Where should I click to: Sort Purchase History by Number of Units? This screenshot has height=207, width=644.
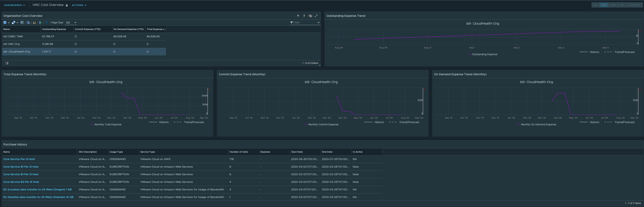pos(239,152)
